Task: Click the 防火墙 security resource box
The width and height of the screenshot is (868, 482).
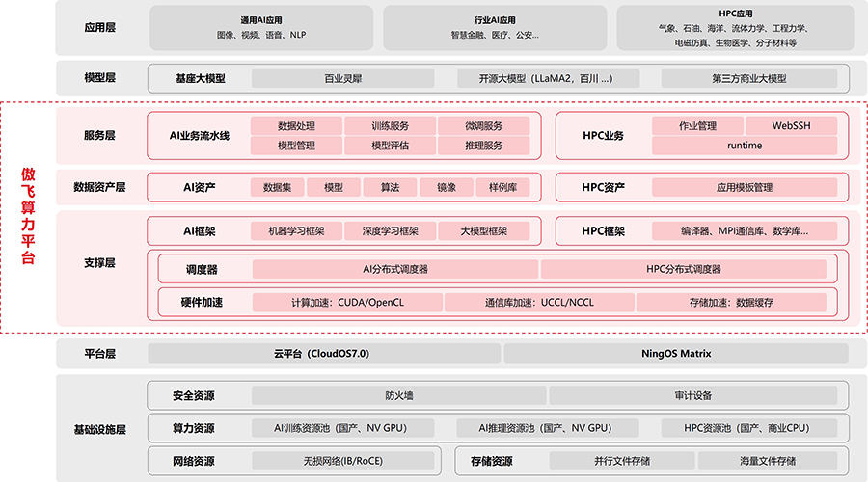Action: tap(398, 395)
